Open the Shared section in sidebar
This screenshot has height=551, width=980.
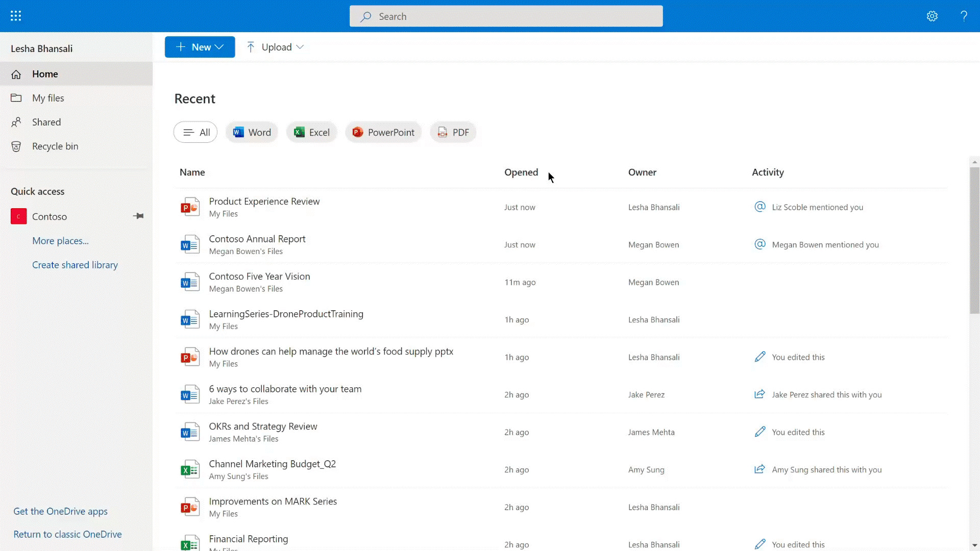[x=46, y=122]
